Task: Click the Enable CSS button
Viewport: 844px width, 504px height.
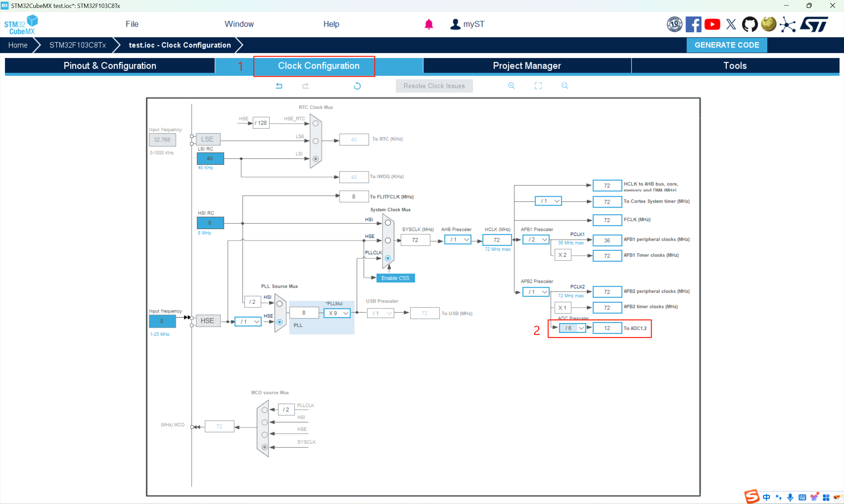Action: [x=395, y=278]
